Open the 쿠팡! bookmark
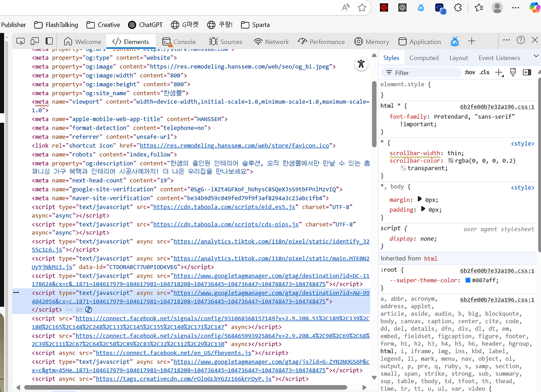Image resolution: width=541 pixels, height=392 pixels. (x=220, y=24)
